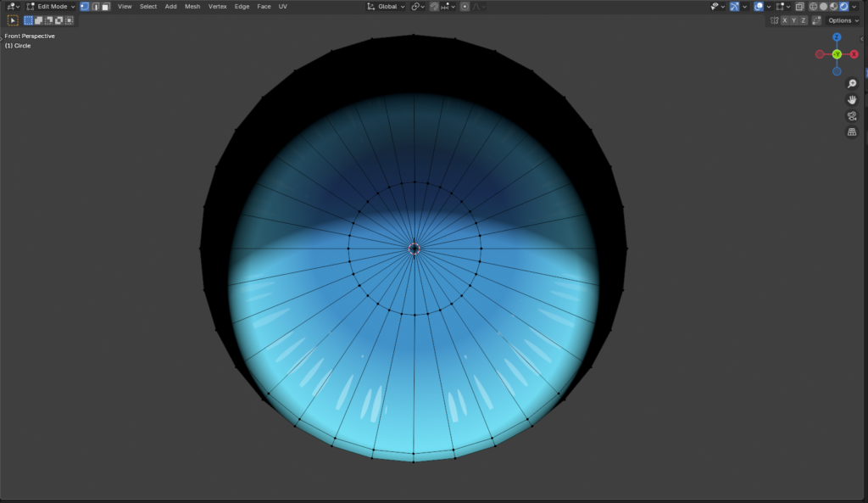Viewport: 868px width, 503px height.
Task: Open mesh edit mode overlays popover
Action: 782,7
